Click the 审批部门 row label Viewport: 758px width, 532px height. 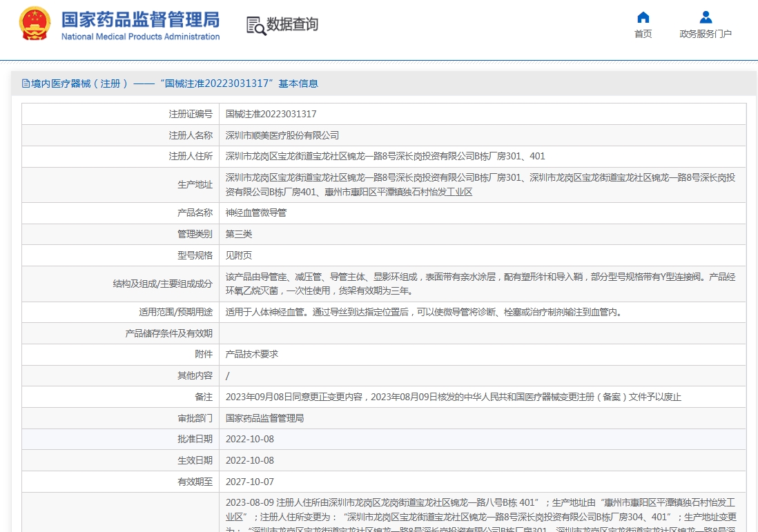(195, 418)
